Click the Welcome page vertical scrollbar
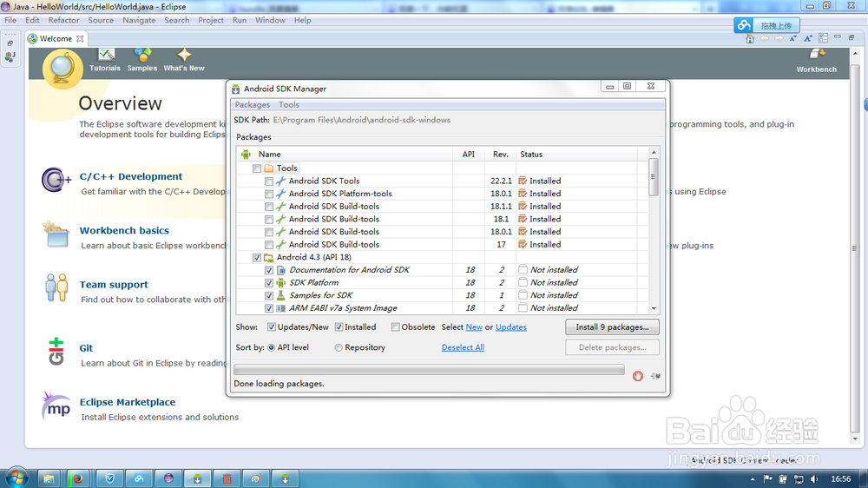Image resolution: width=868 pixels, height=488 pixels. pos(855,248)
